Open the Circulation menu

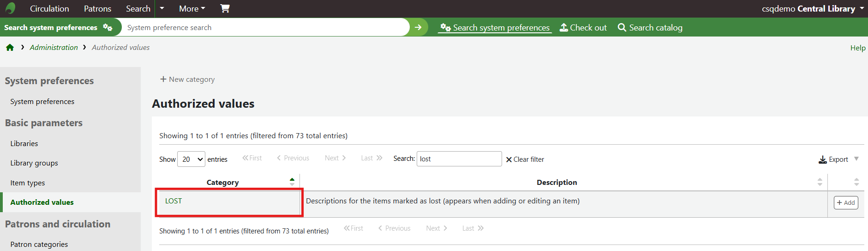49,8
